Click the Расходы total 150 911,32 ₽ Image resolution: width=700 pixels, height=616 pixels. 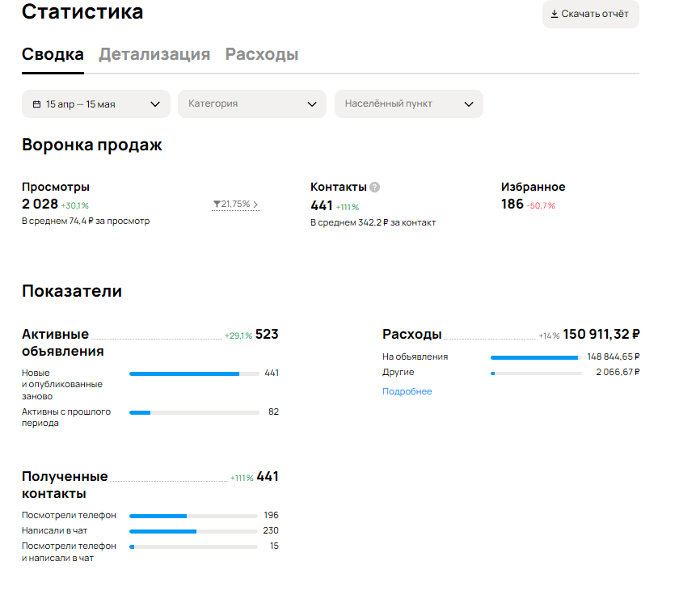pos(601,335)
